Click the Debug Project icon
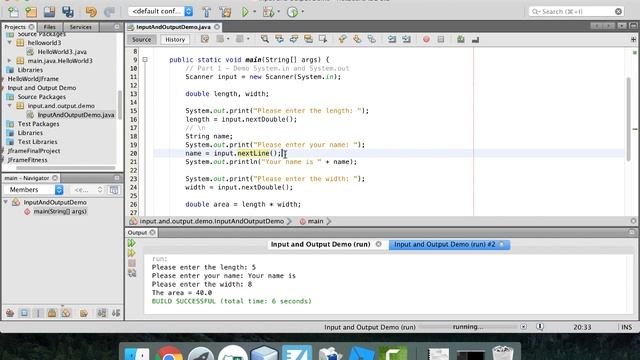The height and width of the screenshot is (360, 640). pyautogui.click(x=268, y=12)
